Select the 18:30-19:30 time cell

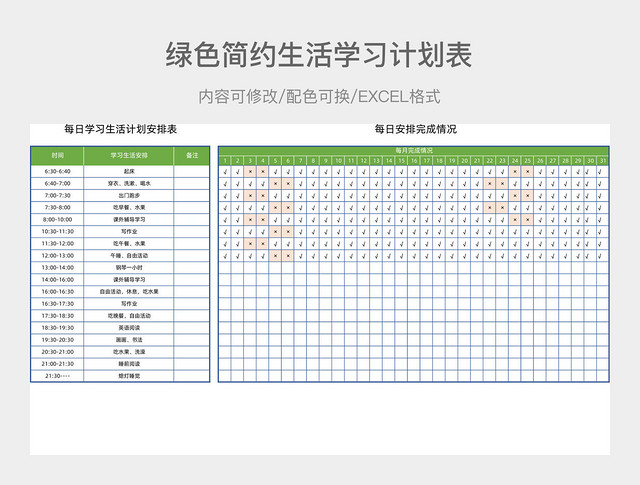click(x=57, y=328)
